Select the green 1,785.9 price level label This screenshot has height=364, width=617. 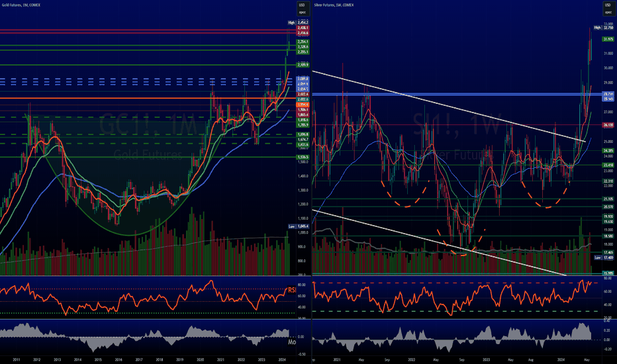[x=303, y=124]
